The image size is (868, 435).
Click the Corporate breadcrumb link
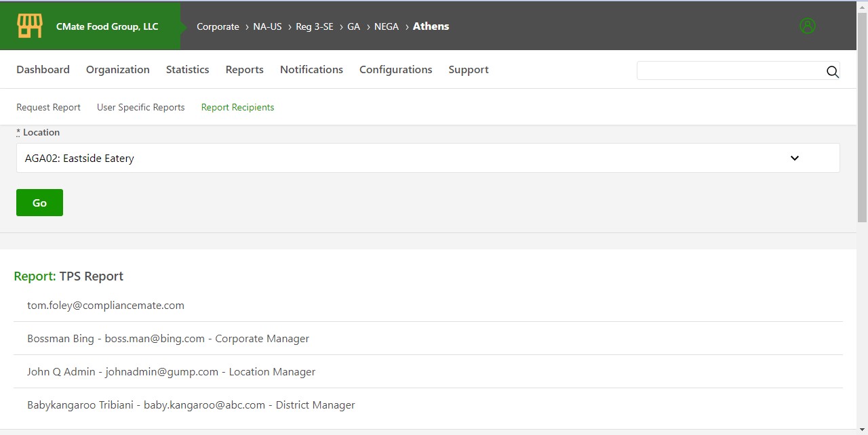tap(218, 26)
